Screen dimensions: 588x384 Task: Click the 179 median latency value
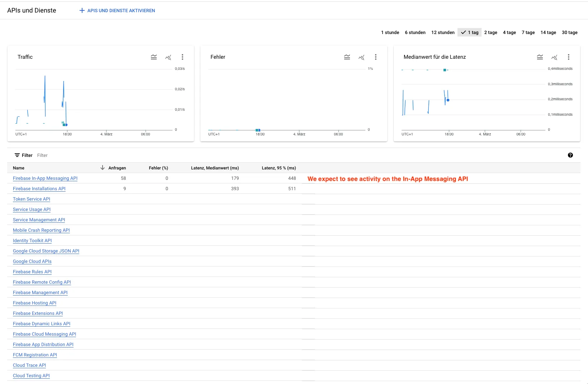click(x=235, y=178)
